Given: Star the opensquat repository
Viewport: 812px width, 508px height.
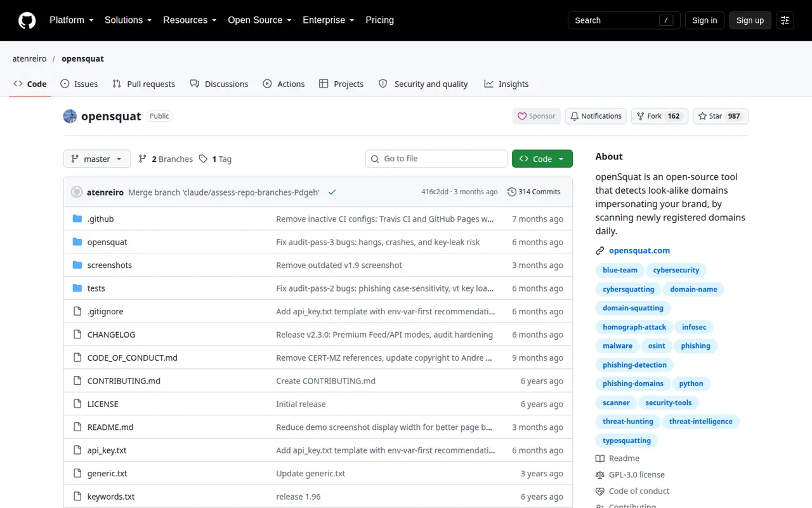Looking at the screenshot, I should [721, 116].
